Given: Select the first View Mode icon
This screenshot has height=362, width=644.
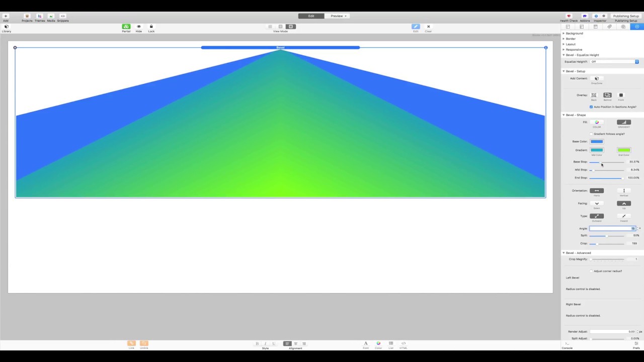Looking at the screenshot, I should [270, 27].
